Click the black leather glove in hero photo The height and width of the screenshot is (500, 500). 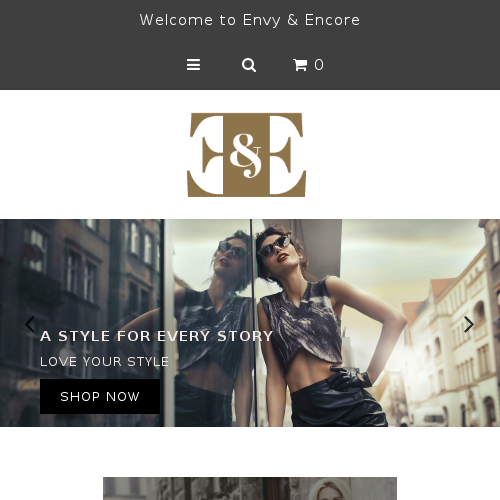tap(352, 377)
